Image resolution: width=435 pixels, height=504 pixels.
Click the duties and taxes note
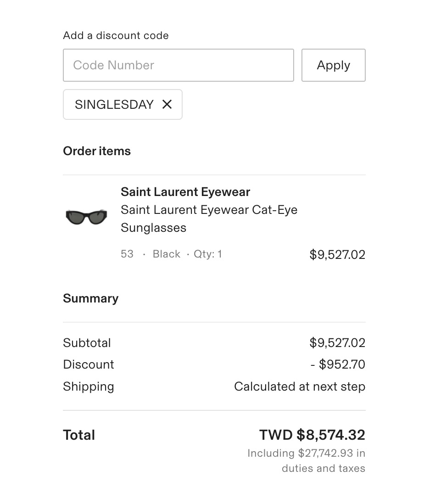306,461
